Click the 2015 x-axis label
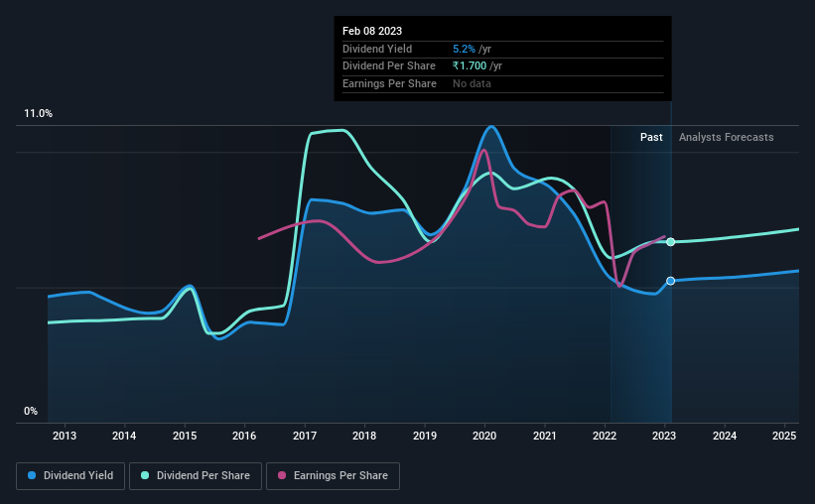The height and width of the screenshot is (504, 815). pyautogui.click(x=185, y=436)
